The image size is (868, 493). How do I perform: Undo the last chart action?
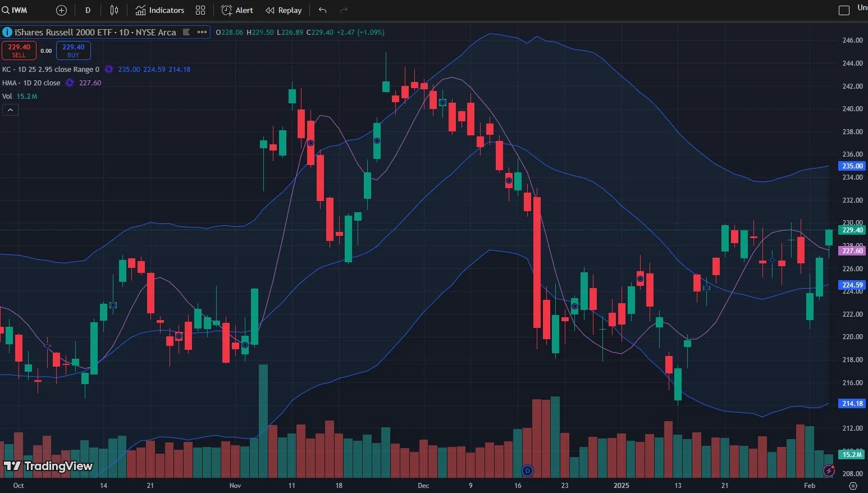[x=322, y=10]
